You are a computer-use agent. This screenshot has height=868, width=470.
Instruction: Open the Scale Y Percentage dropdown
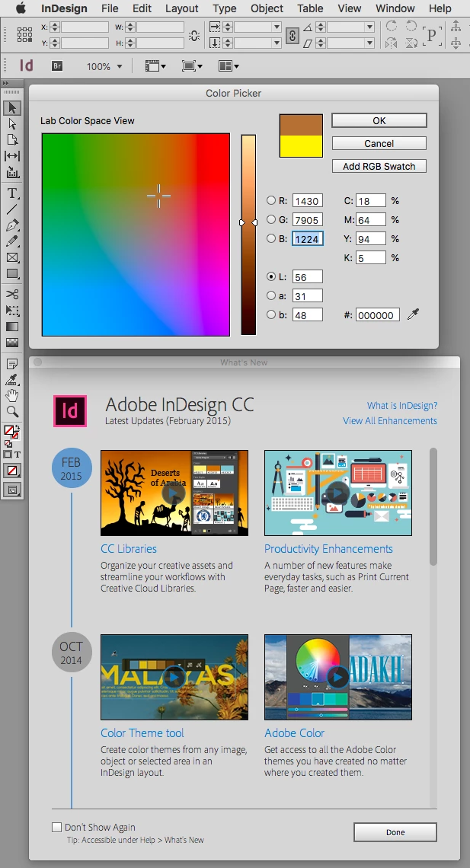[277, 43]
